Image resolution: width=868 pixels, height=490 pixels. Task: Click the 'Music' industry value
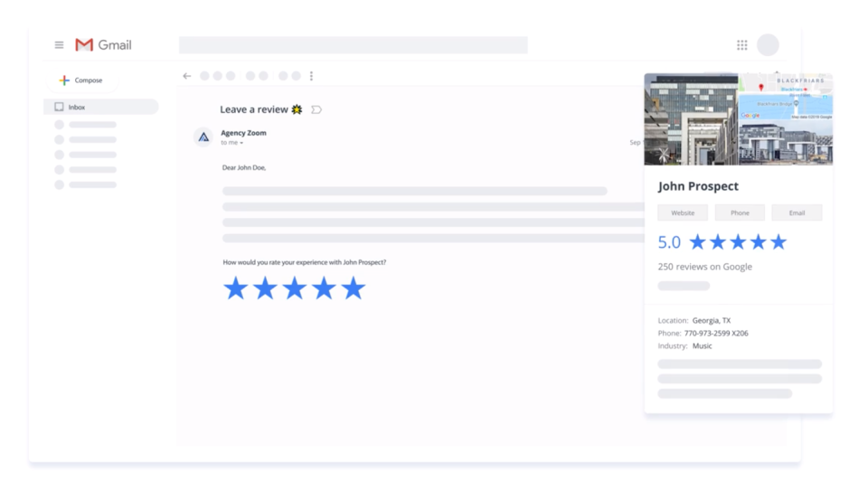pyautogui.click(x=702, y=346)
